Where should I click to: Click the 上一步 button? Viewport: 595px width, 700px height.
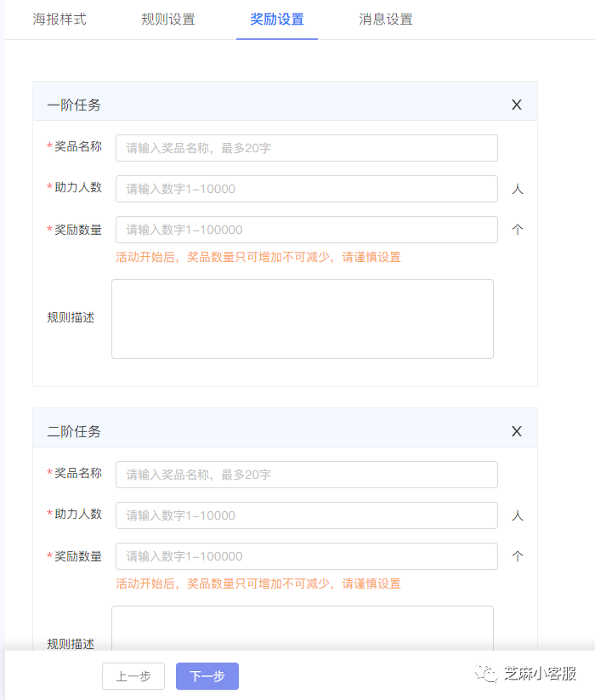pyautogui.click(x=133, y=676)
